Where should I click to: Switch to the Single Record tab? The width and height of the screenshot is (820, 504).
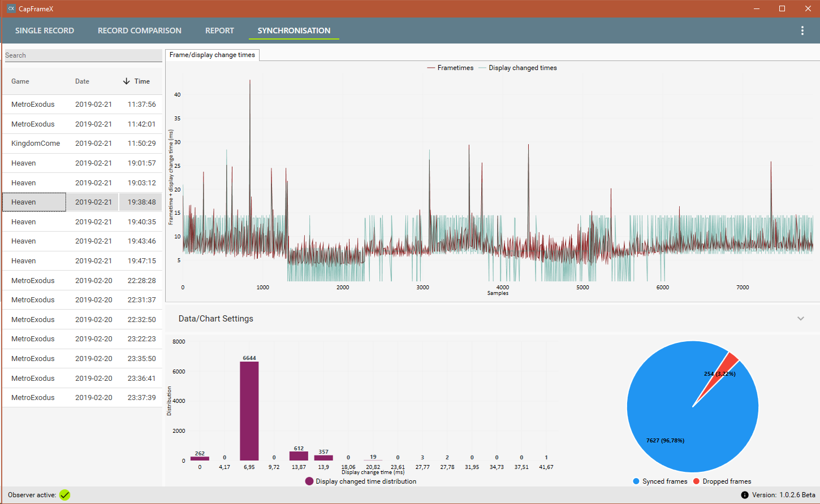coord(45,31)
